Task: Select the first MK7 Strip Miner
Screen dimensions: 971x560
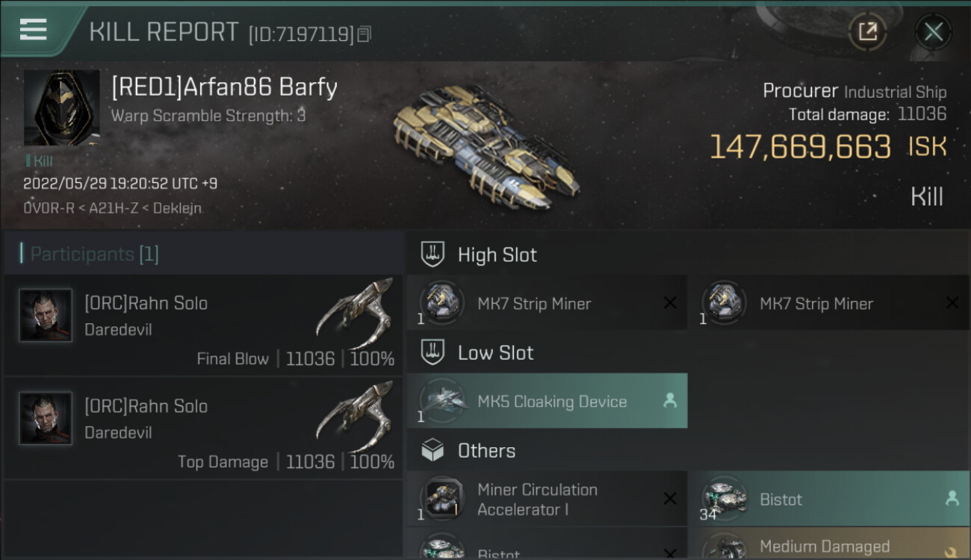Action: (547, 303)
